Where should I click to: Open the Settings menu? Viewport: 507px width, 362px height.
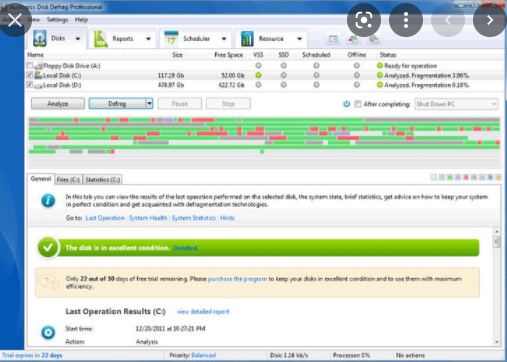click(x=57, y=20)
